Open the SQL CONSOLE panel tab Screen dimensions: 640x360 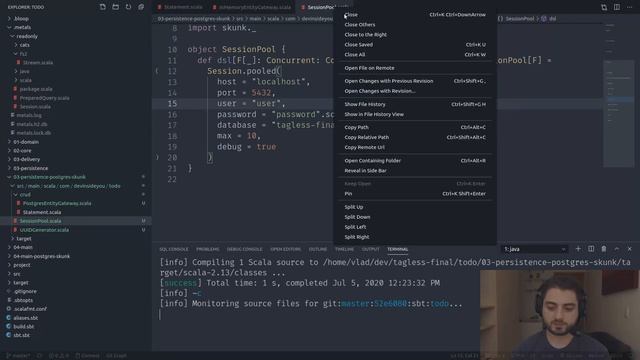click(x=173, y=249)
